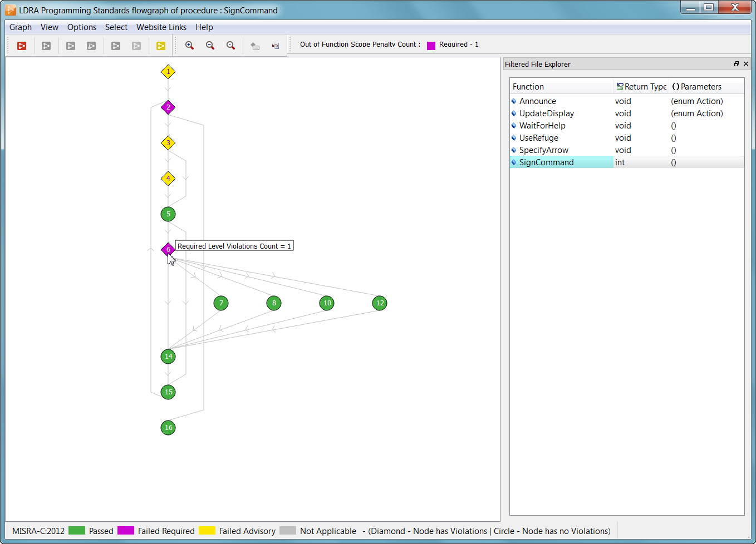This screenshot has width=756, height=544.
Task: Click the purple Required penalty color swatch
Action: coord(431,46)
